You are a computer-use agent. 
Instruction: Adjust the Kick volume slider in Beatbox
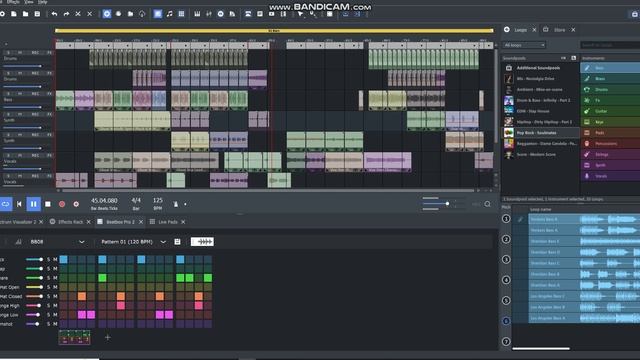[34, 259]
